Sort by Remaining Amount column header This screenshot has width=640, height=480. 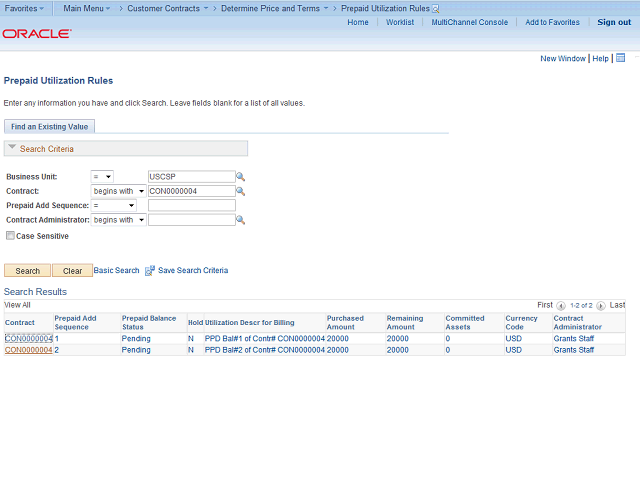click(x=405, y=322)
